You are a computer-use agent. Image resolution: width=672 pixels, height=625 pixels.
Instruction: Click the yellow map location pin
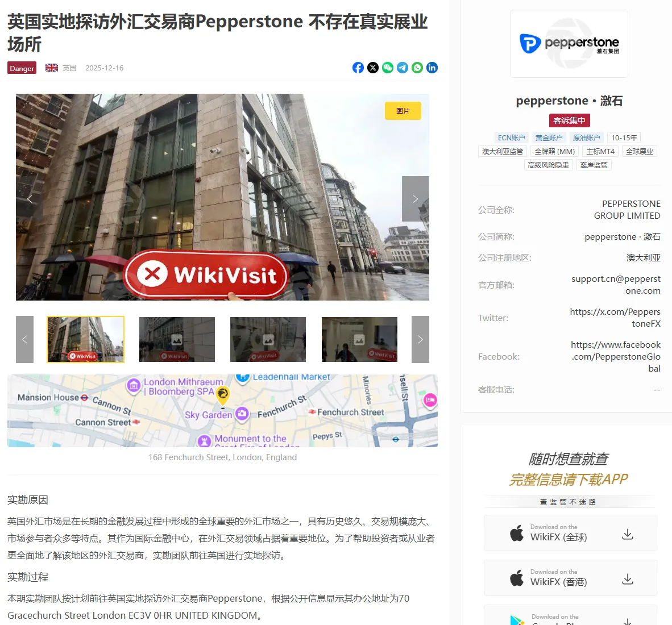(223, 395)
